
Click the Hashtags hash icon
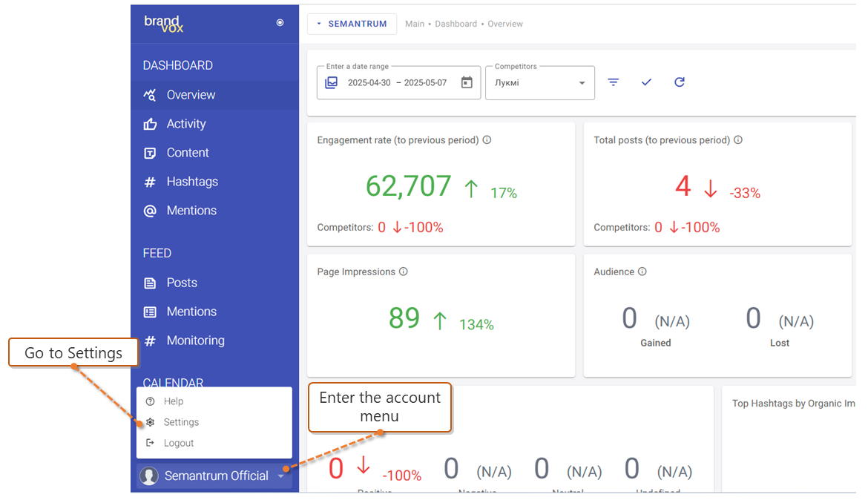149,182
